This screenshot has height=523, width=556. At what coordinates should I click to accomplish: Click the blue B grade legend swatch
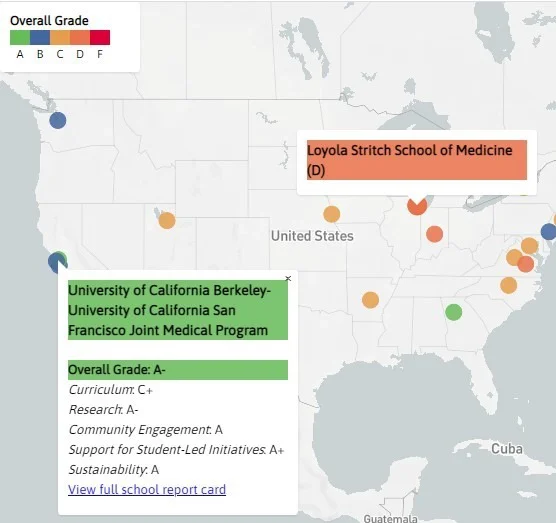click(x=40, y=38)
